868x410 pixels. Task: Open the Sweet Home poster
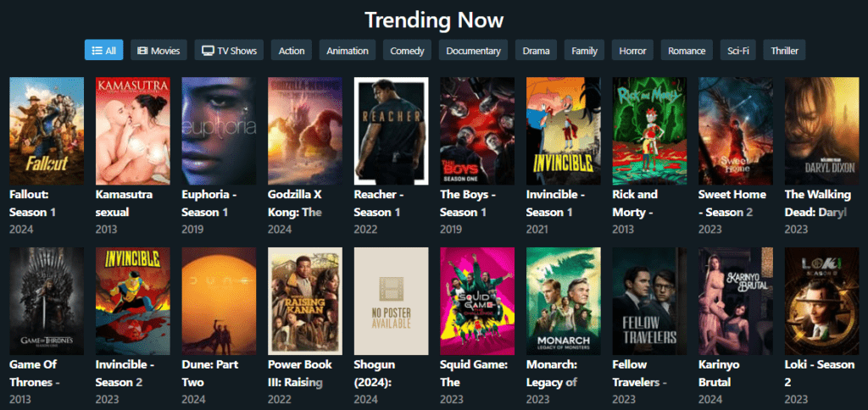coord(736,131)
